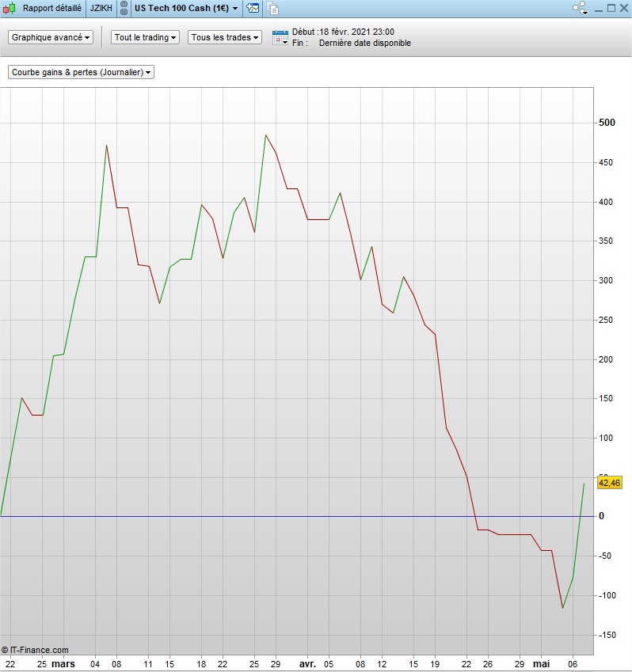
Task: Click the candlestick chart icon in title bar
Action: pos(9,8)
